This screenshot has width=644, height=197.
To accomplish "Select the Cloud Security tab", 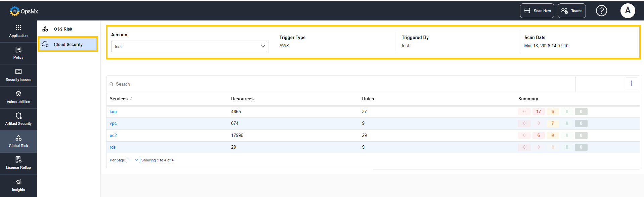I will [x=68, y=44].
